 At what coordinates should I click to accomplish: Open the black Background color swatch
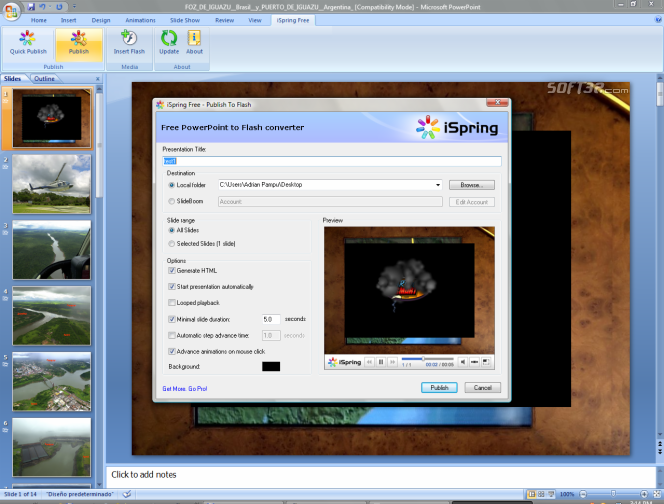[271, 366]
